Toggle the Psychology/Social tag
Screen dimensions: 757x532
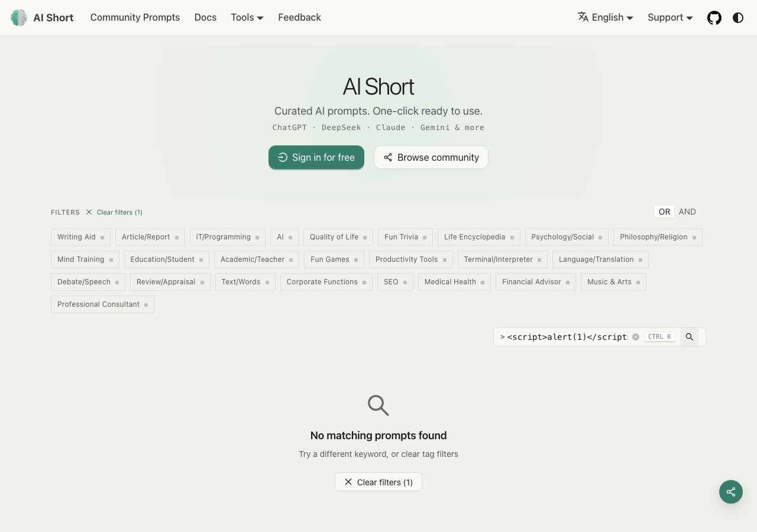(567, 237)
